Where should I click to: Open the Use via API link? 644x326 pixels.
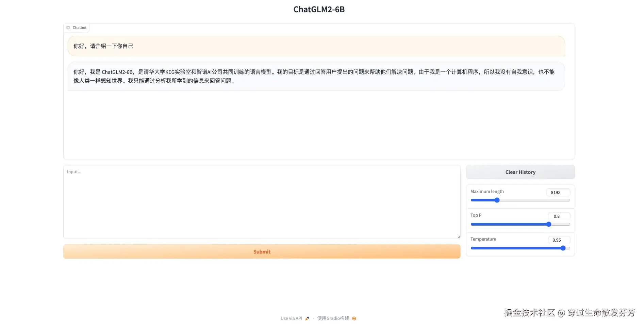pyautogui.click(x=291, y=318)
